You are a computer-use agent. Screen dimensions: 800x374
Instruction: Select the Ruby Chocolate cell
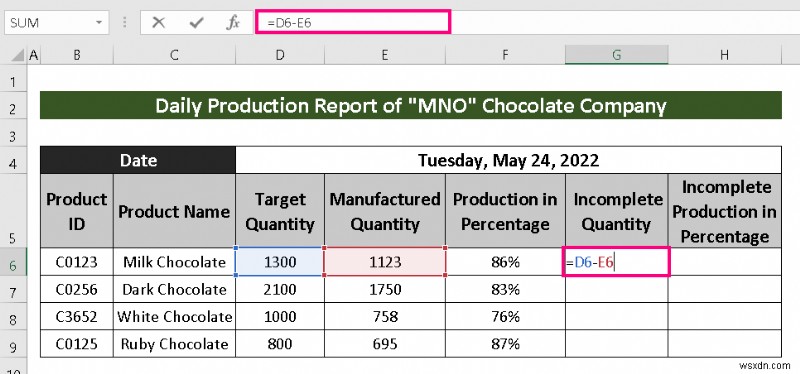coord(174,344)
